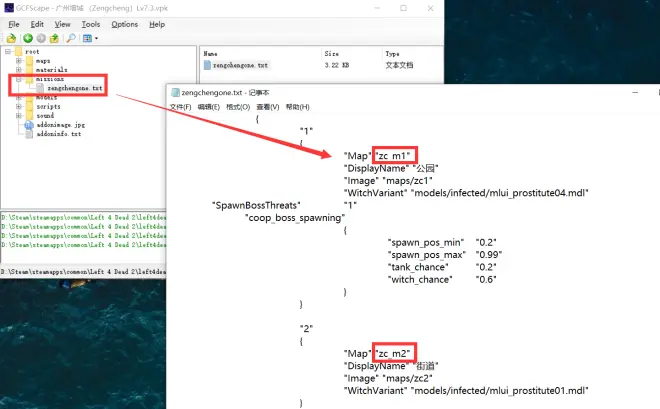Open the Tools menu
This screenshot has height=409, width=660.
[91, 23]
